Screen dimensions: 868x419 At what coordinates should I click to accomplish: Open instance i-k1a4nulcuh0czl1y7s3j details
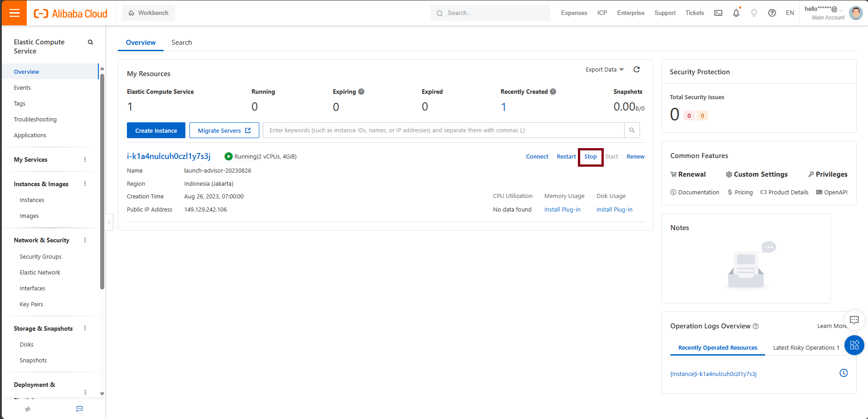169,156
